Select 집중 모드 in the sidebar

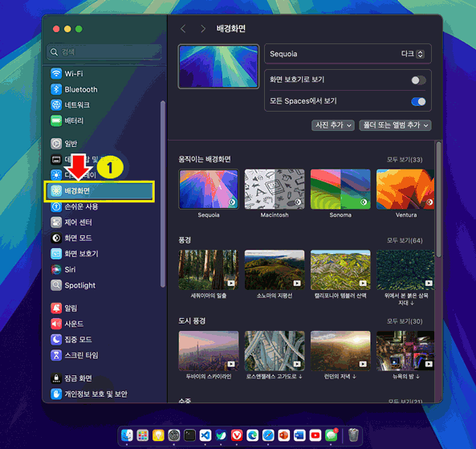[71, 339]
